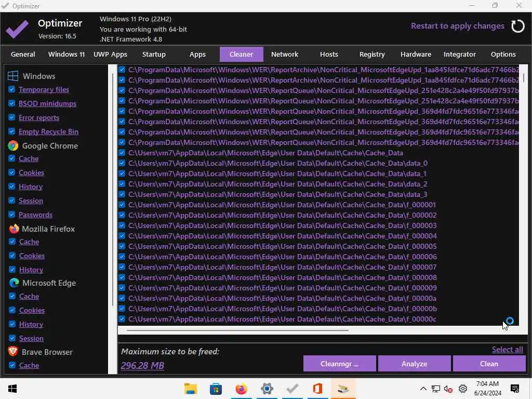Click the muted volume tray icon
Image resolution: width=532 pixels, height=399 pixels.
[x=448, y=389]
